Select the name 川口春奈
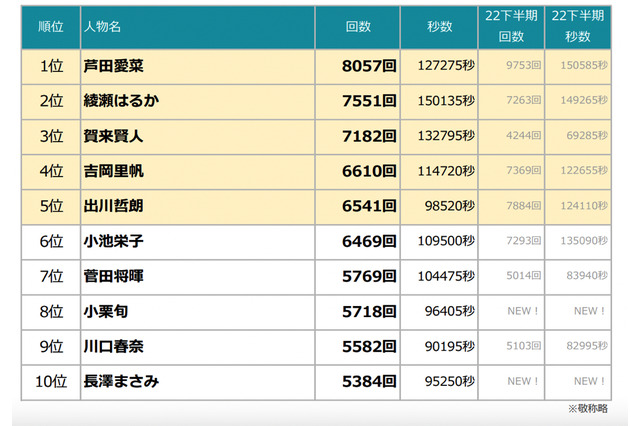The height and width of the screenshot is (426, 640). (x=113, y=346)
